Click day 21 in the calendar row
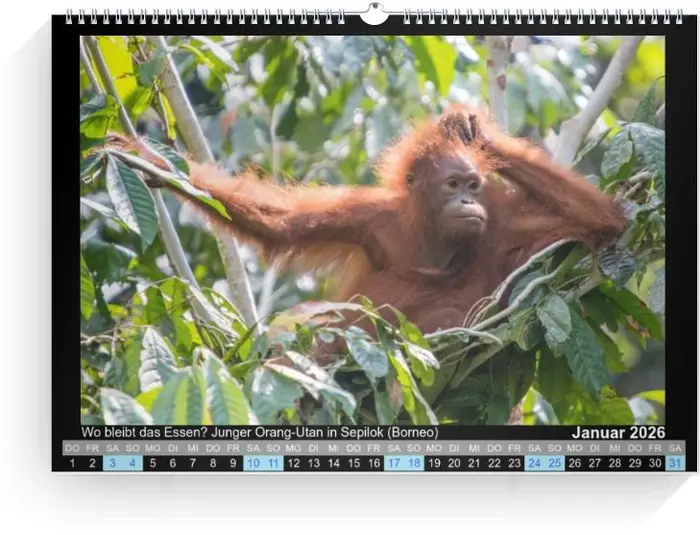 [x=474, y=463]
